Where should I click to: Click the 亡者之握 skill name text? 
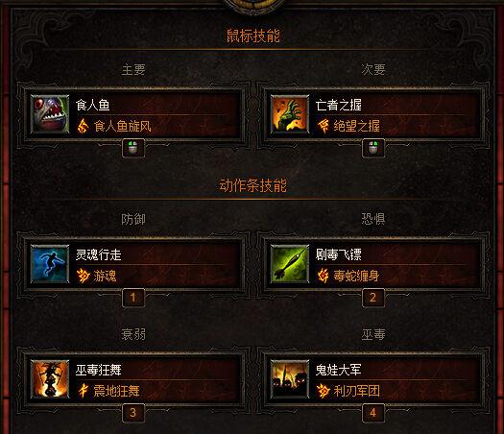point(339,105)
